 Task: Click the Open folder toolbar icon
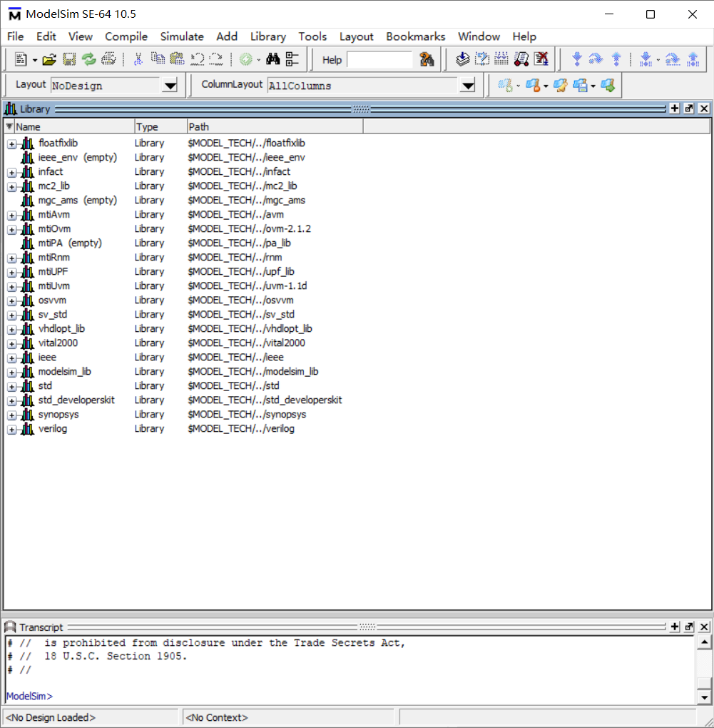49,59
